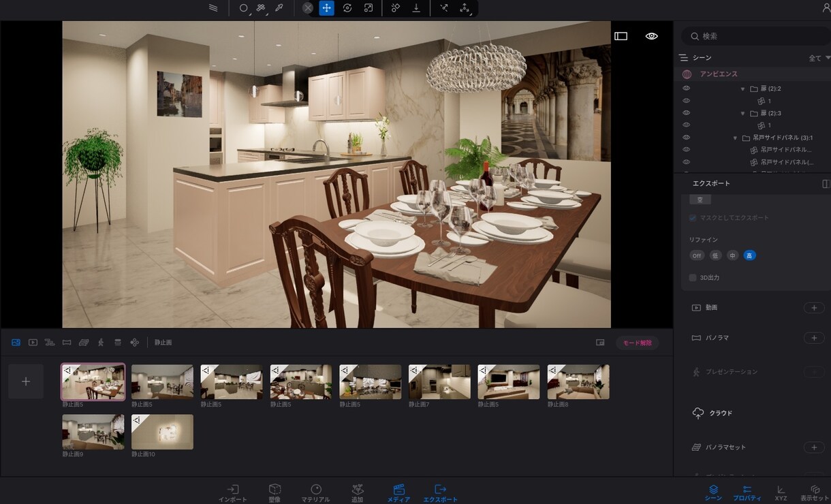Select the Image media type icon
This screenshot has width=831, height=504.
point(16,342)
